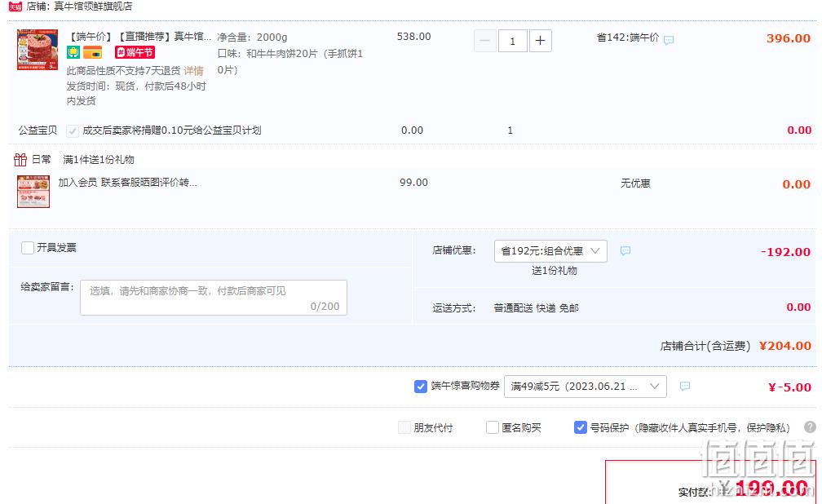Click the seller message text box
The width and height of the screenshot is (822, 504).
pyautogui.click(x=214, y=298)
